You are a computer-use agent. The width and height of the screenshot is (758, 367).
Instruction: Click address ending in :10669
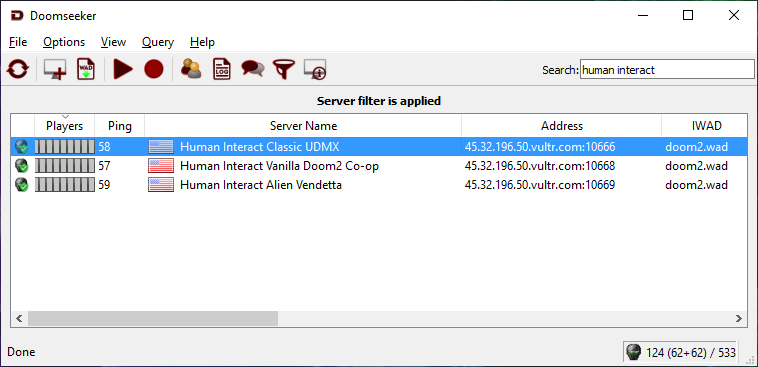pos(540,185)
